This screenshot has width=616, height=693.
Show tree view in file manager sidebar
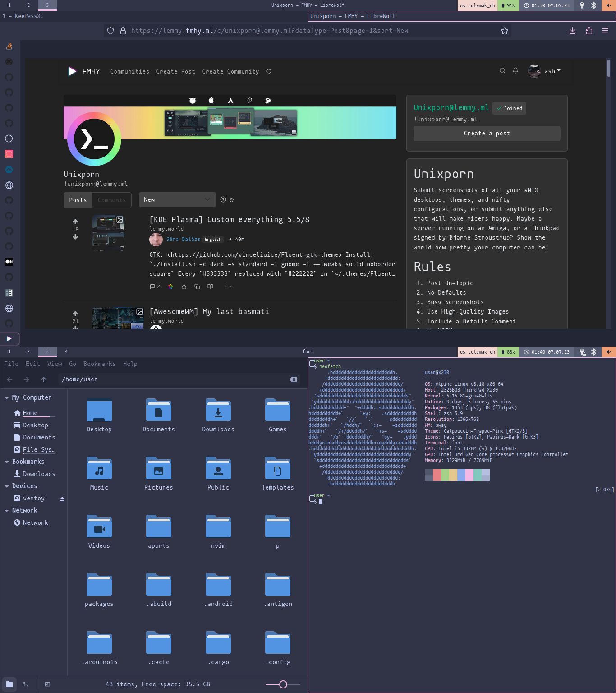[x=26, y=684]
